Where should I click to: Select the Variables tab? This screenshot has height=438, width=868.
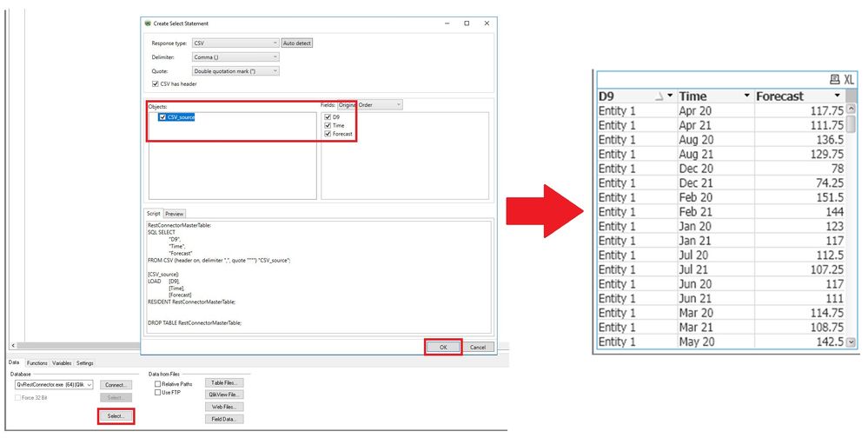(x=62, y=363)
